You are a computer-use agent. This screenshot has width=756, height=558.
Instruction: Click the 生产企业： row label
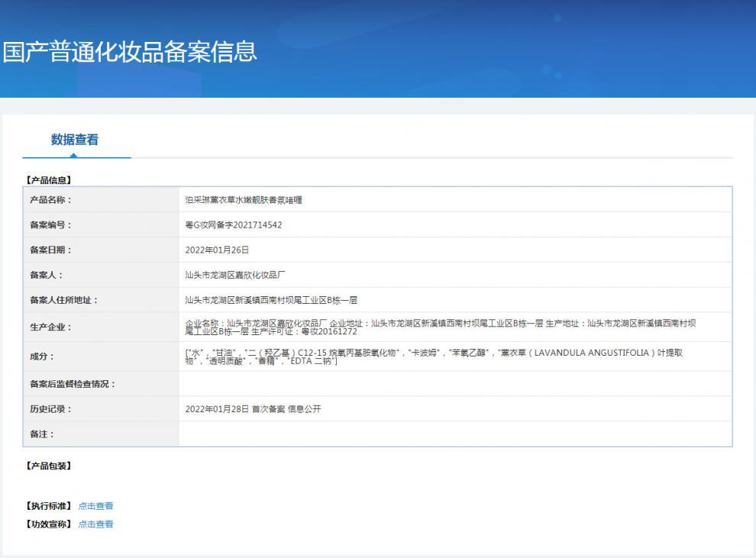tap(50, 327)
